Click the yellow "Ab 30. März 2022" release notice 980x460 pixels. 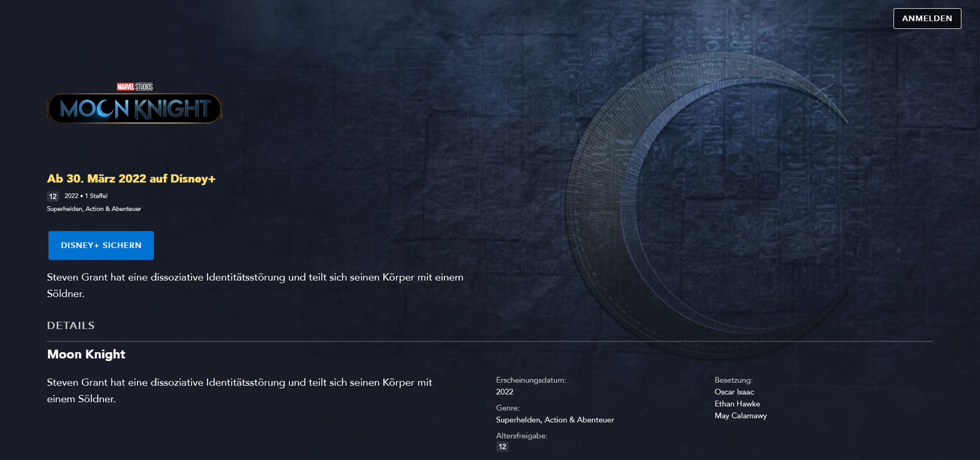click(x=131, y=179)
